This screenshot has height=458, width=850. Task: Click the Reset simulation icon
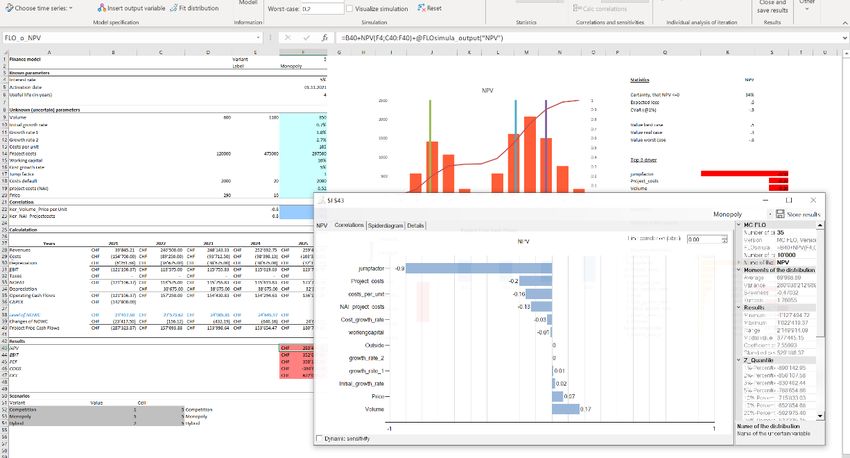click(x=422, y=8)
